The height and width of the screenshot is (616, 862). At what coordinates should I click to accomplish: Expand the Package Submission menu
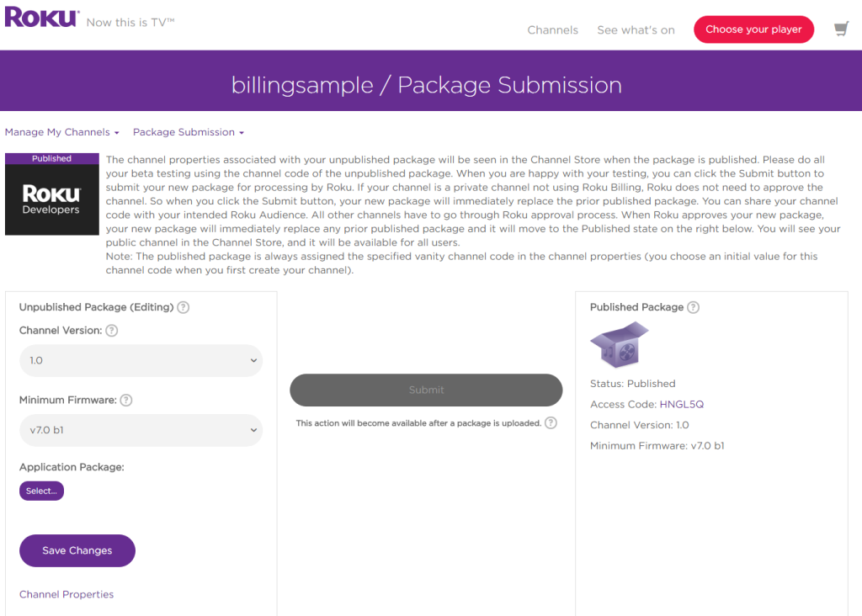pyautogui.click(x=188, y=132)
